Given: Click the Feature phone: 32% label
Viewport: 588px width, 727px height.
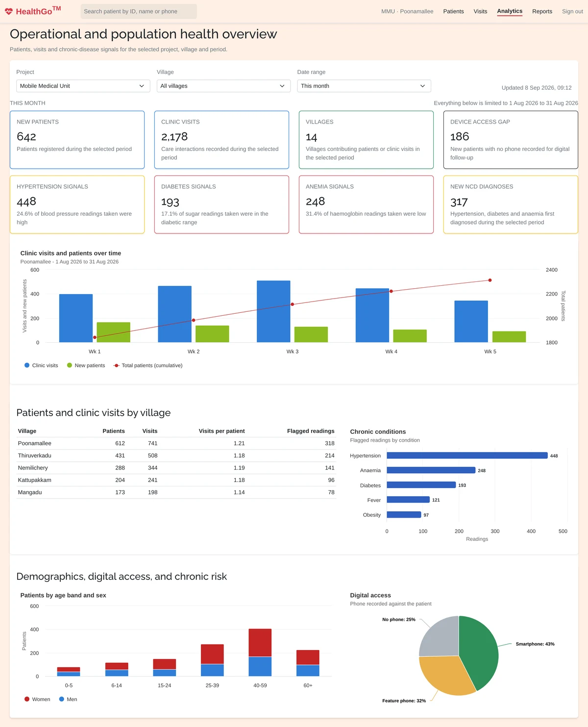Looking at the screenshot, I should coord(404,701).
